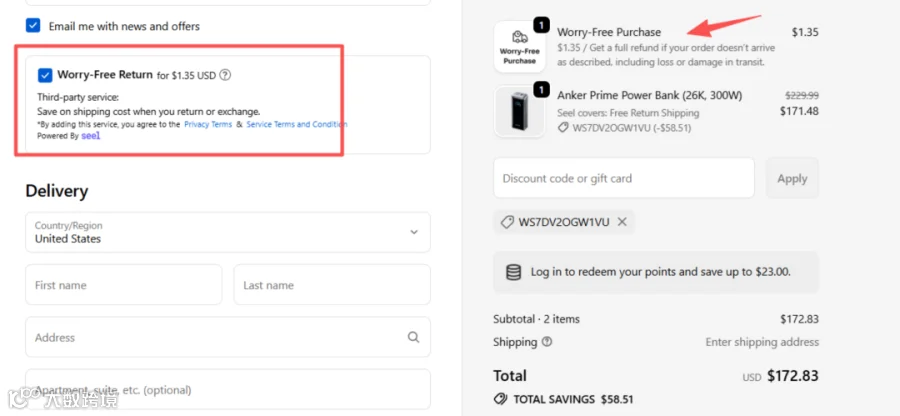The image size is (900, 416).
Task: Focus the Discount code or gift card field
Action: [x=624, y=178]
